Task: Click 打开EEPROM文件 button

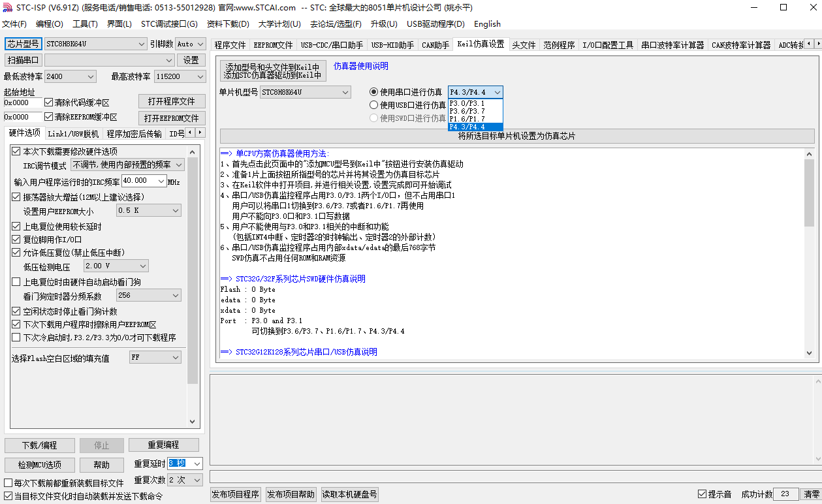Action: click(x=172, y=118)
